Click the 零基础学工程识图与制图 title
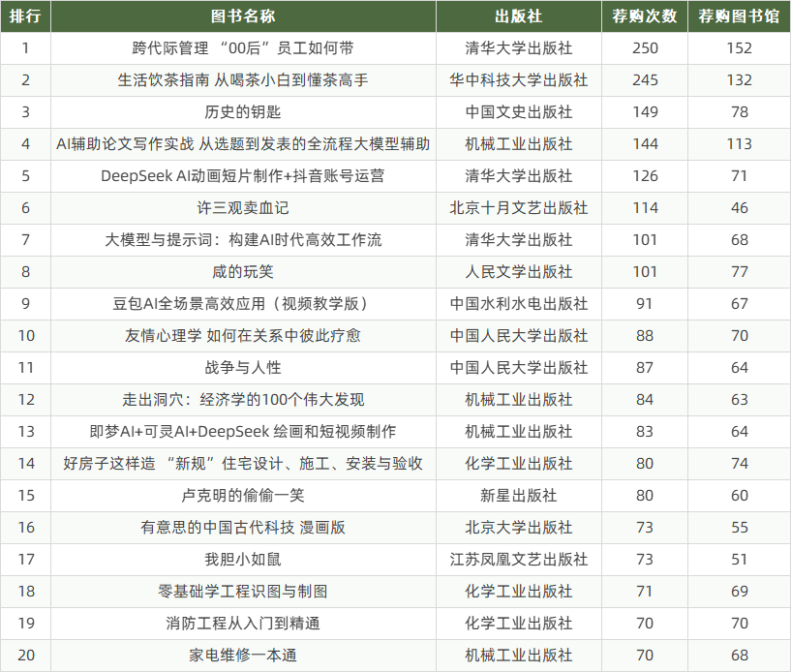Viewport: 791px width, 672px height. pyautogui.click(x=243, y=592)
